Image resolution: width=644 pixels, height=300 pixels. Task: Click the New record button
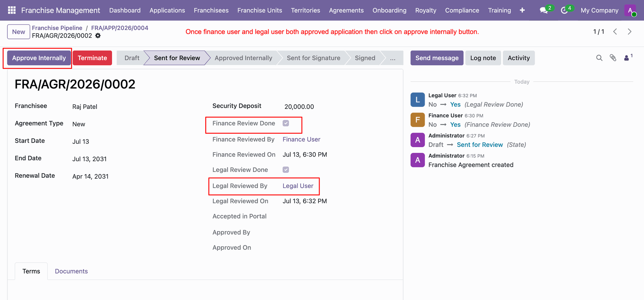click(18, 32)
